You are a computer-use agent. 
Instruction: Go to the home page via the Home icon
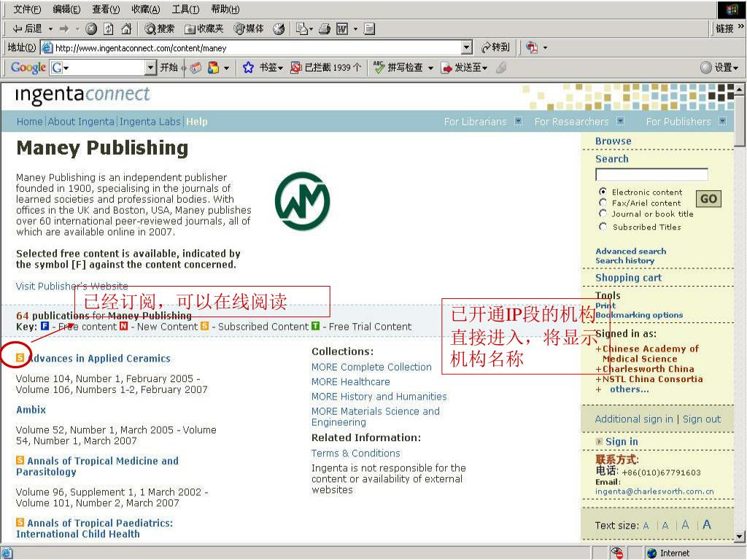[126, 29]
